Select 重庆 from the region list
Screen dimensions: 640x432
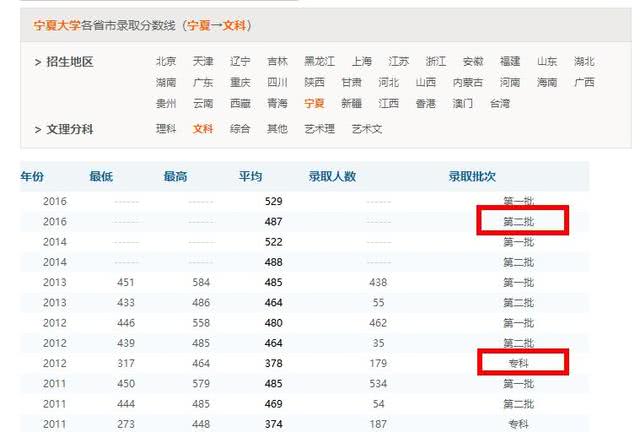[240, 82]
